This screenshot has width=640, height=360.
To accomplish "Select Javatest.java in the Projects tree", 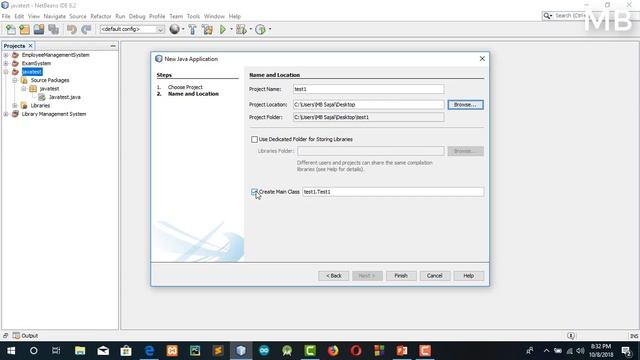I will (64, 97).
